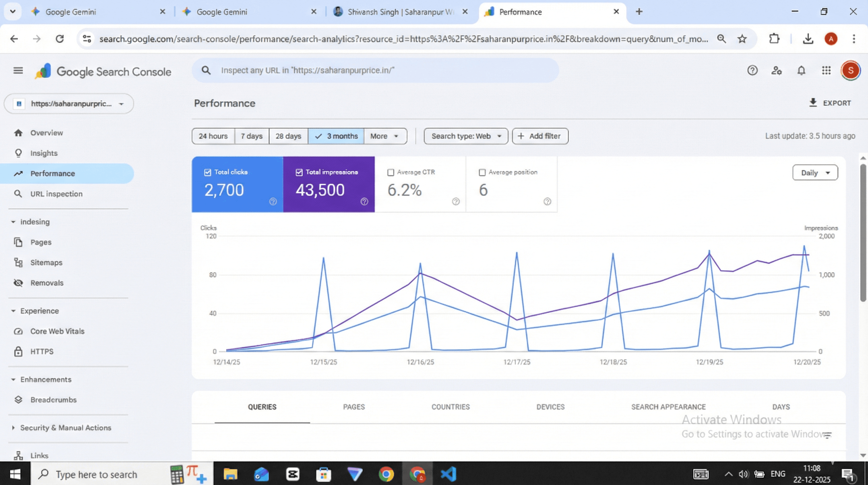Click the URL inspection search field

point(375,70)
